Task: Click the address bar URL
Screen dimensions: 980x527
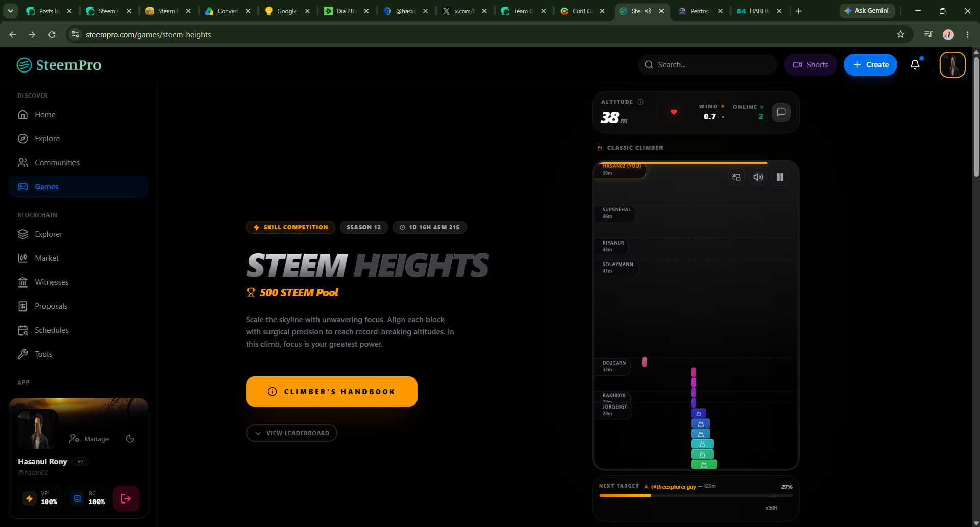Action: (149, 34)
